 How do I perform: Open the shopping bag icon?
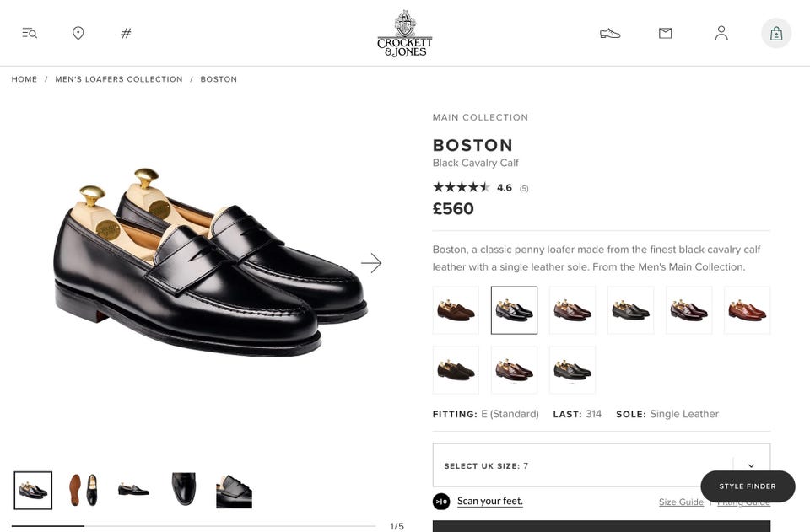[776, 34]
